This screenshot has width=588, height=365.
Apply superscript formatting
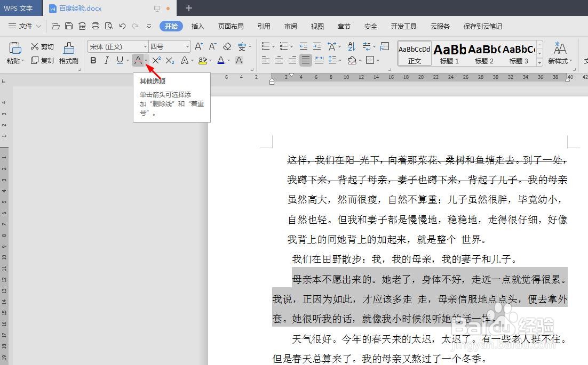(x=156, y=60)
